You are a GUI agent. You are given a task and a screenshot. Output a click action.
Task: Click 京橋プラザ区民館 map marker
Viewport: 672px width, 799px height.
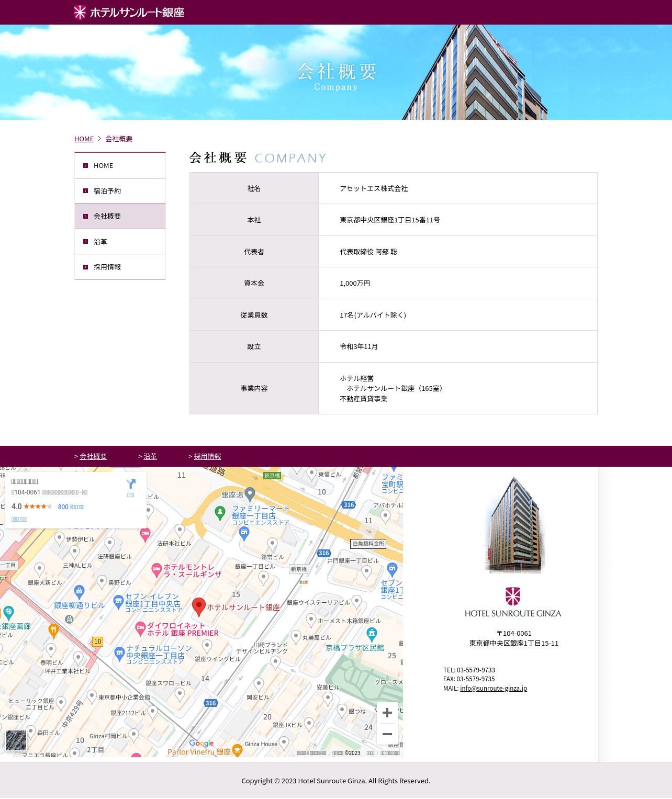(x=372, y=634)
